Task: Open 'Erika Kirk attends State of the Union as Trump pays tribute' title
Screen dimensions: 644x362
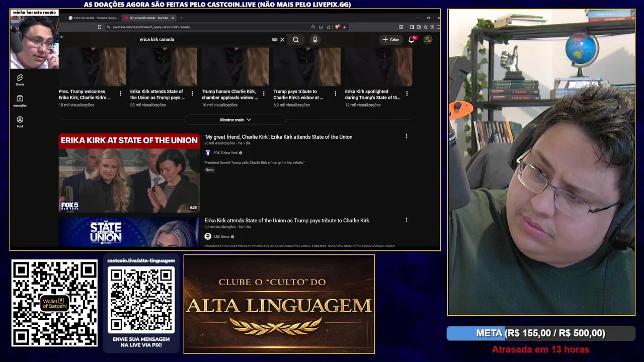Action: coord(287,220)
